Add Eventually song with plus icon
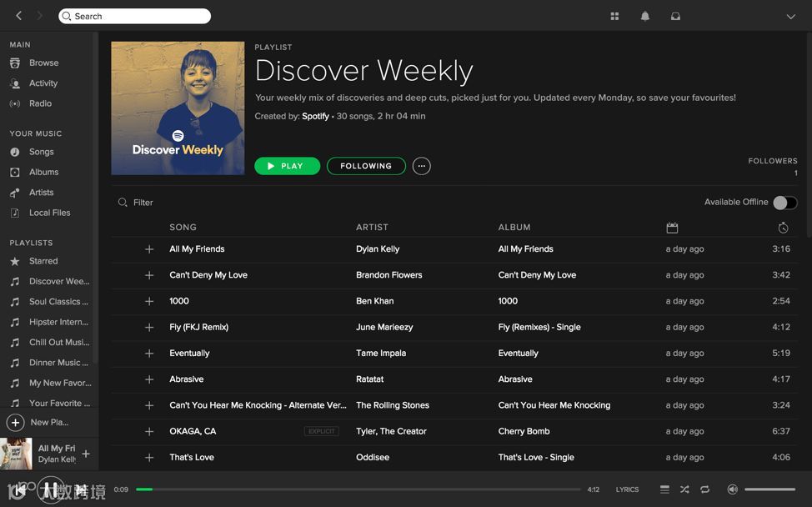 tap(149, 354)
